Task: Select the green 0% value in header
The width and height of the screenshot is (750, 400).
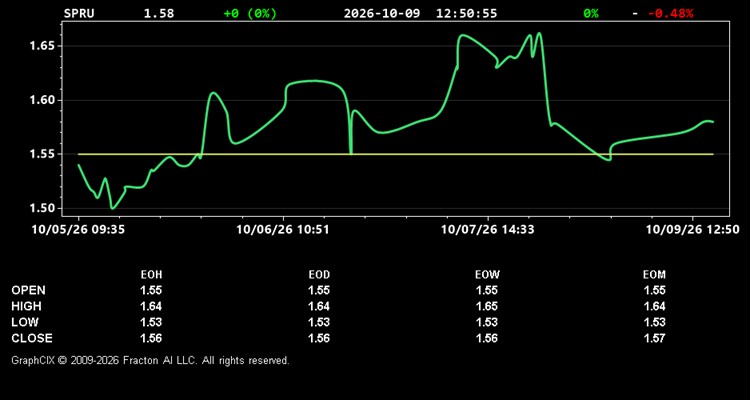Action: coord(591,13)
